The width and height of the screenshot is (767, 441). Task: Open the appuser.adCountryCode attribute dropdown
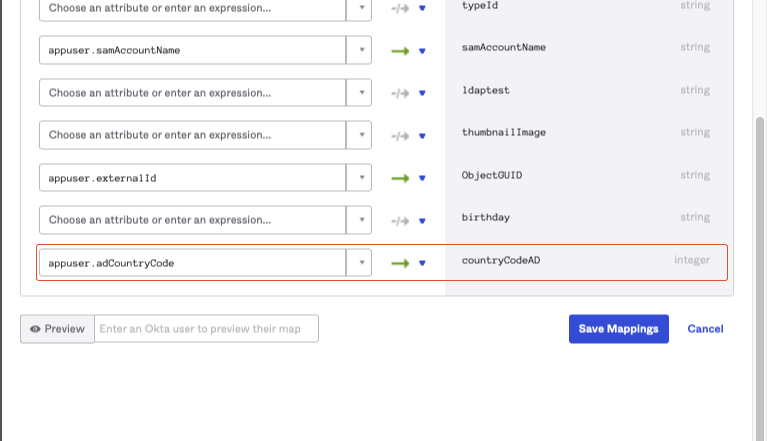coord(359,263)
